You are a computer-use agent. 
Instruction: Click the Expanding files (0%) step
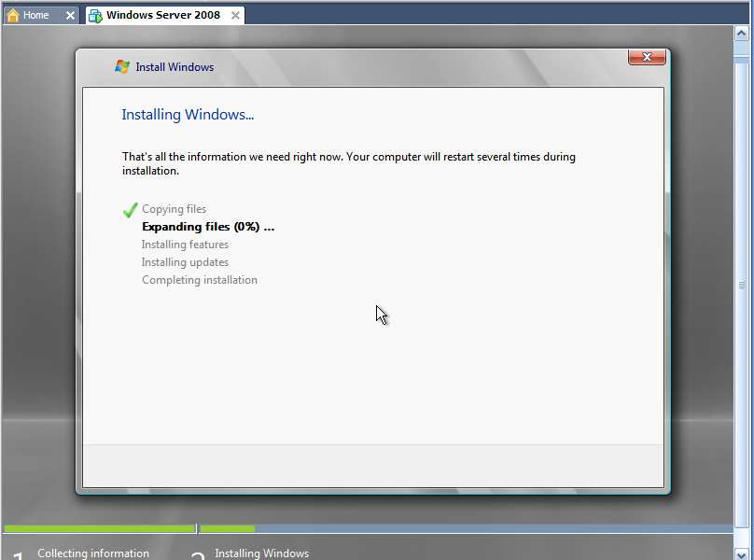pos(208,227)
